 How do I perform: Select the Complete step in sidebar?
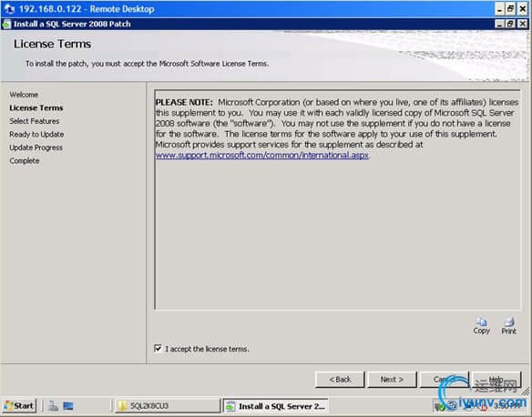tap(25, 160)
